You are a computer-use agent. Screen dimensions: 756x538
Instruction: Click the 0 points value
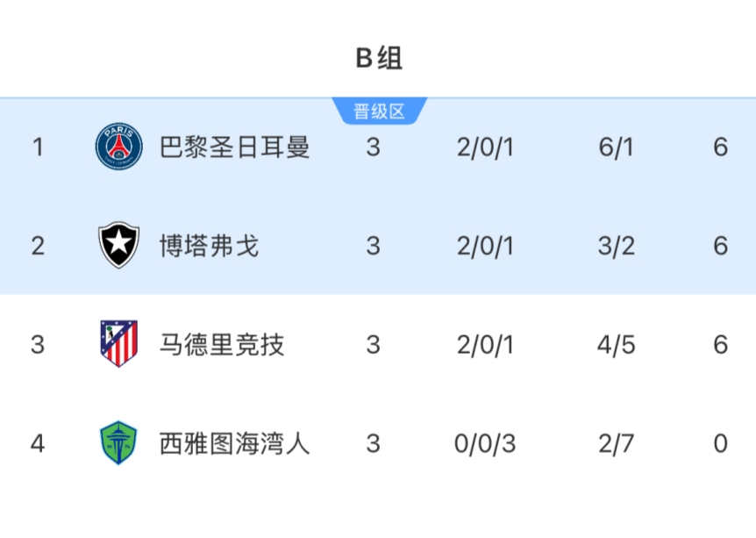coord(720,443)
